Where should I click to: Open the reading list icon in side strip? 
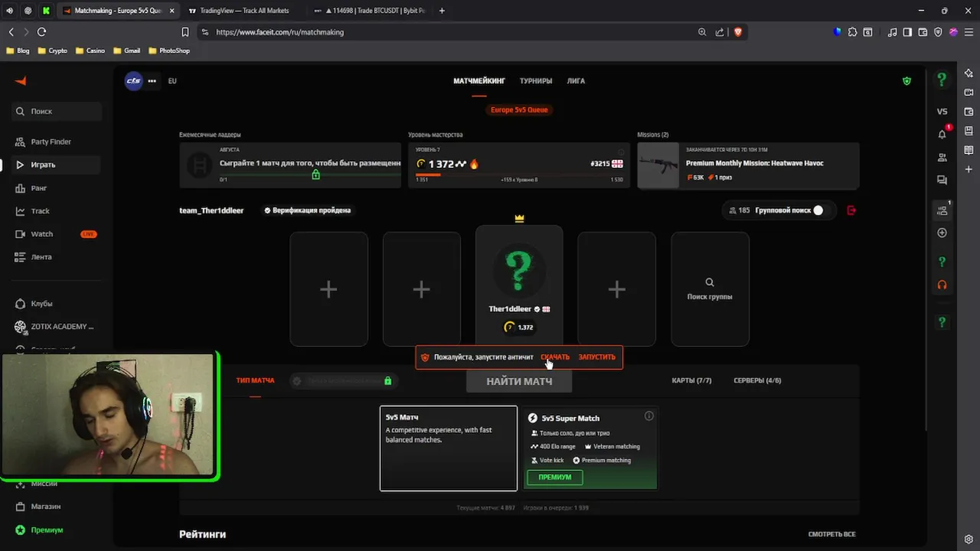click(x=969, y=150)
